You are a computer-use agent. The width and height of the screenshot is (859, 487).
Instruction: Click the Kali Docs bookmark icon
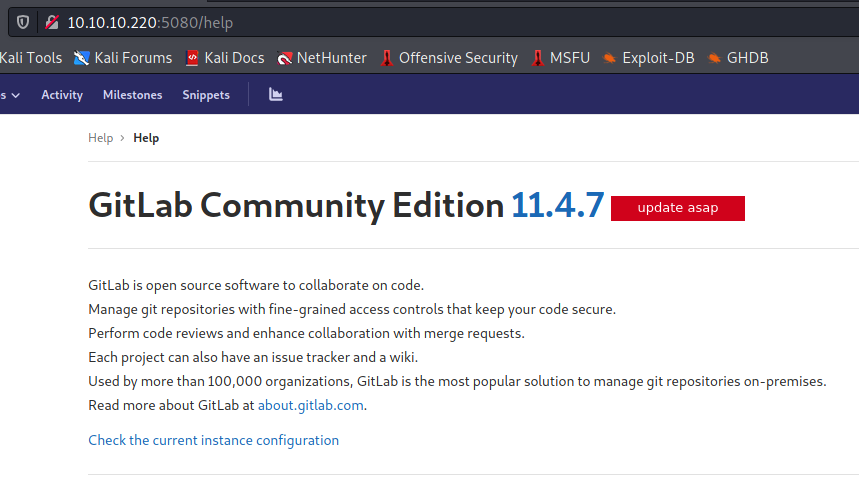pyautogui.click(x=192, y=58)
